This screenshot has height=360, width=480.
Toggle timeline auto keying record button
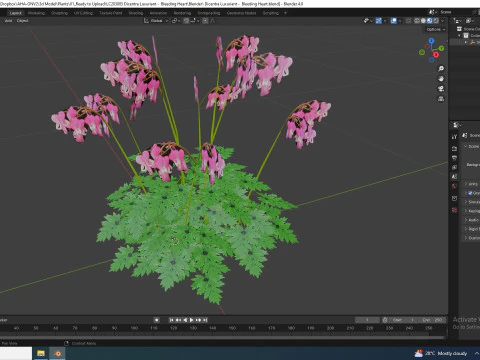click(156, 320)
